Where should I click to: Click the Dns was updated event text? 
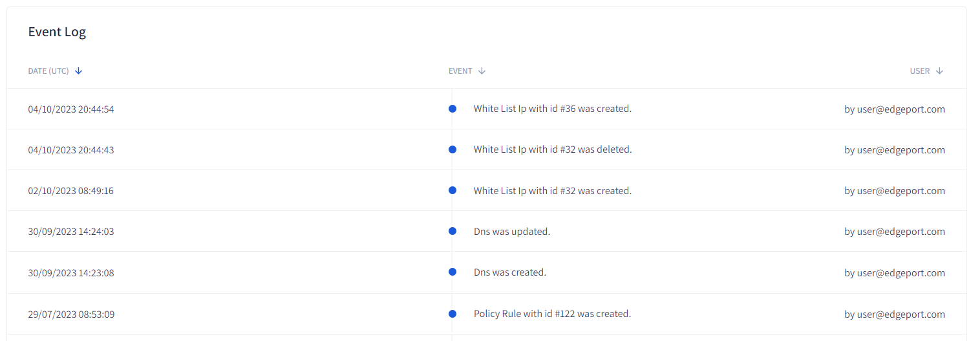(511, 232)
